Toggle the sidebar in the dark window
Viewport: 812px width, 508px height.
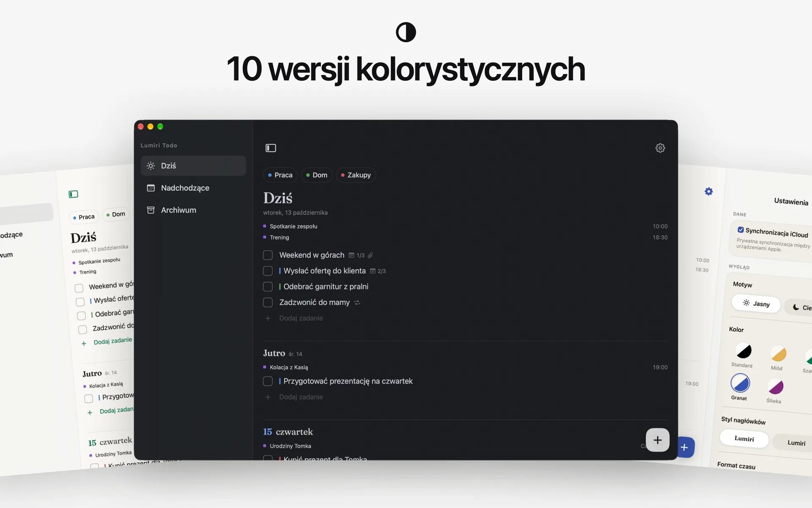click(271, 148)
